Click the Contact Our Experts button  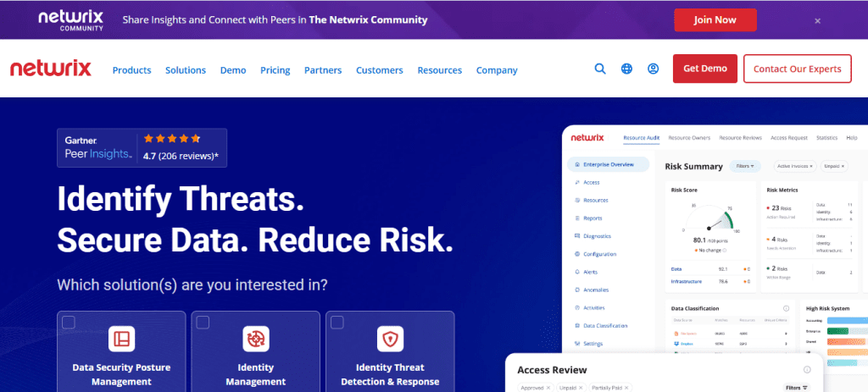pos(797,69)
